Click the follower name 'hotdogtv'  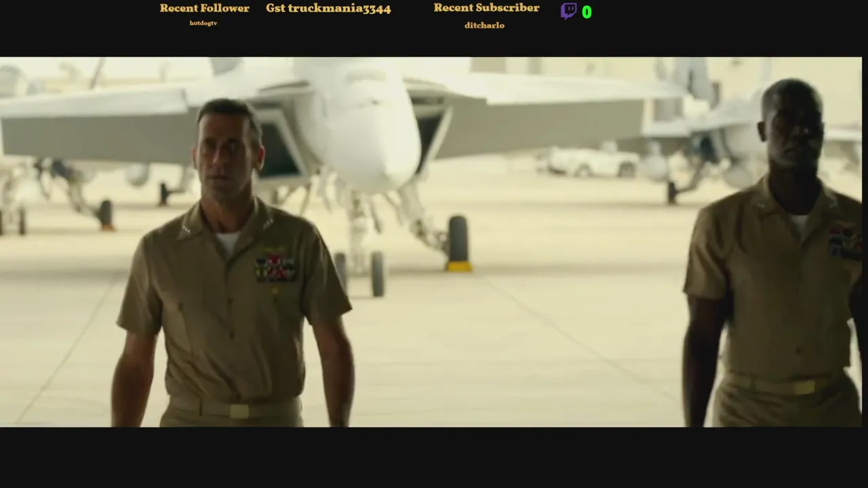tap(203, 23)
